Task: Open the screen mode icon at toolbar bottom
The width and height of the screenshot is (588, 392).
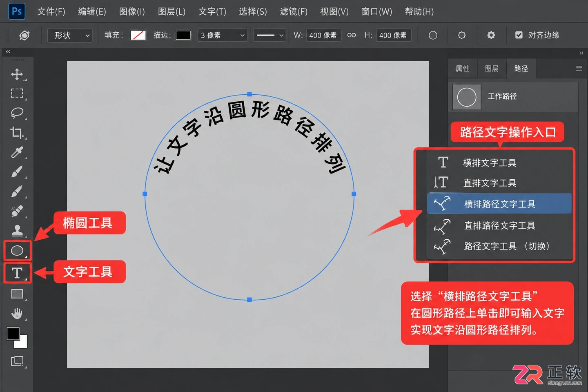Action: [17, 361]
